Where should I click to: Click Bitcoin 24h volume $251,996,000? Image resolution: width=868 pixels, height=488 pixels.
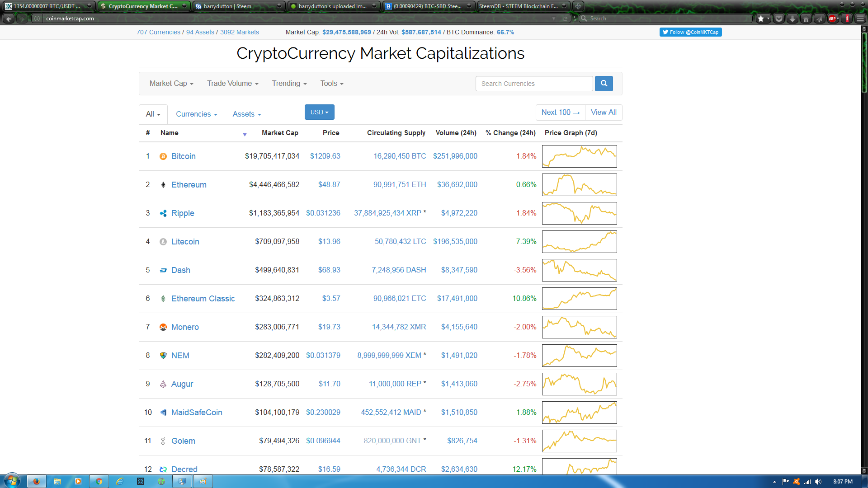coord(455,156)
